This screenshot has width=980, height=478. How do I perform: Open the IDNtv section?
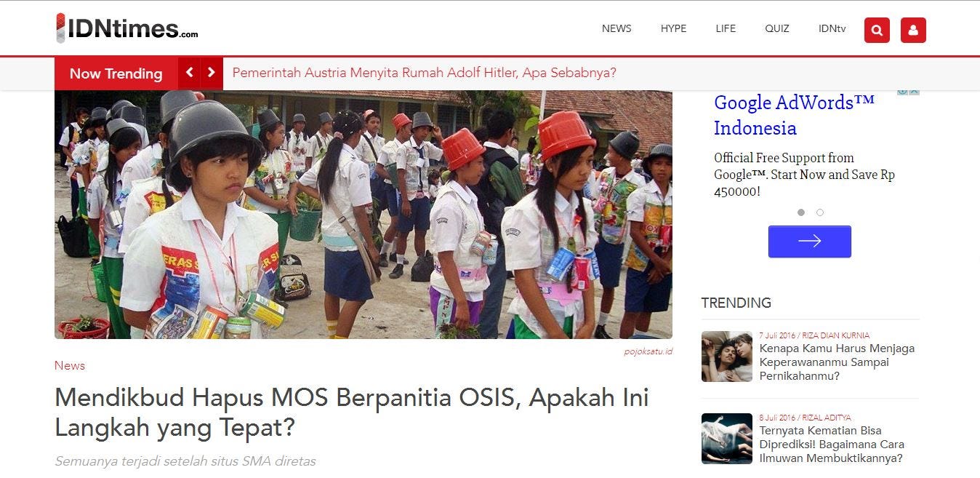pyautogui.click(x=832, y=29)
